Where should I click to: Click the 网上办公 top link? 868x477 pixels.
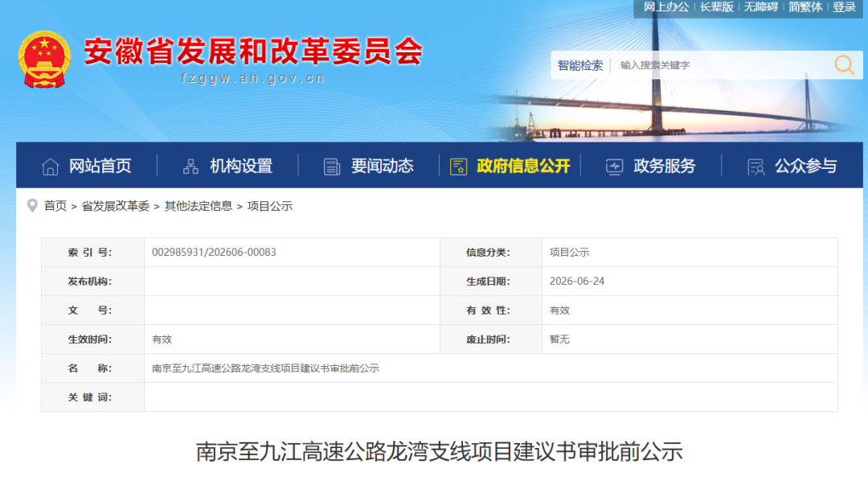click(x=666, y=6)
